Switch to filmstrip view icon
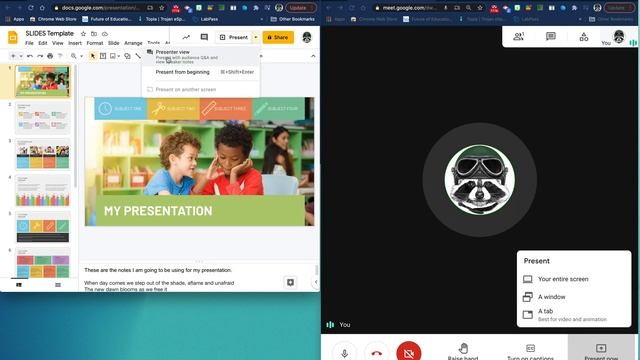640x360 pixels. tap(19, 285)
